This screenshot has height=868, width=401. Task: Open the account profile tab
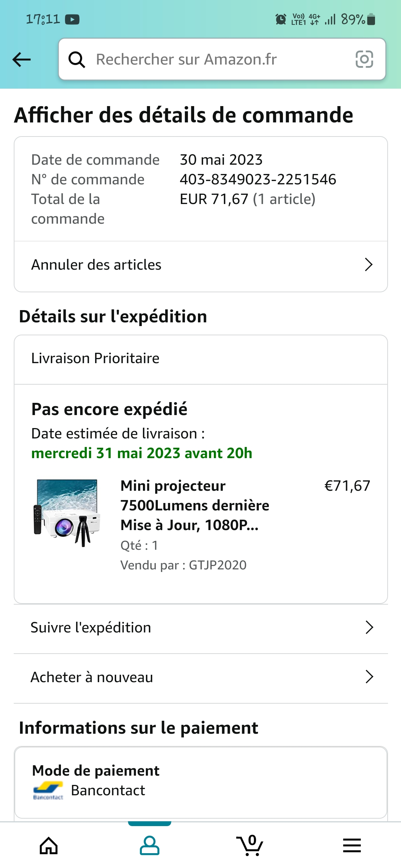tap(149, 846)
